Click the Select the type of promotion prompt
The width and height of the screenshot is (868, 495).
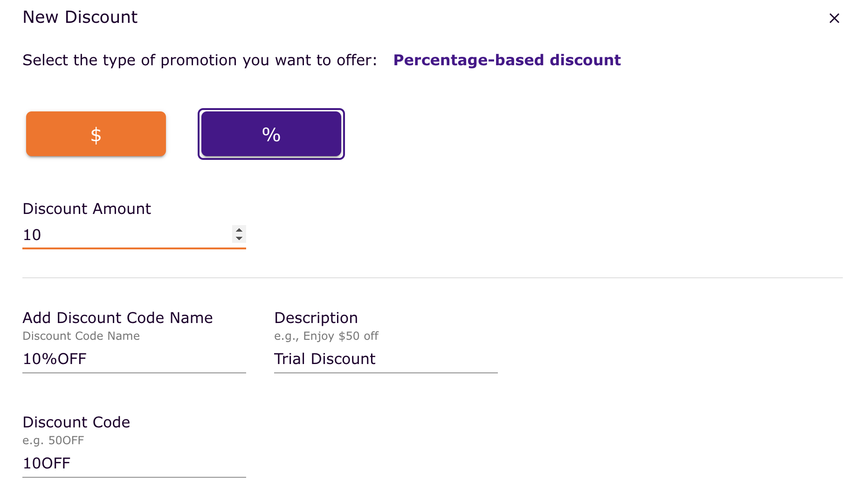pyautogui.click(x=200, y=60)
